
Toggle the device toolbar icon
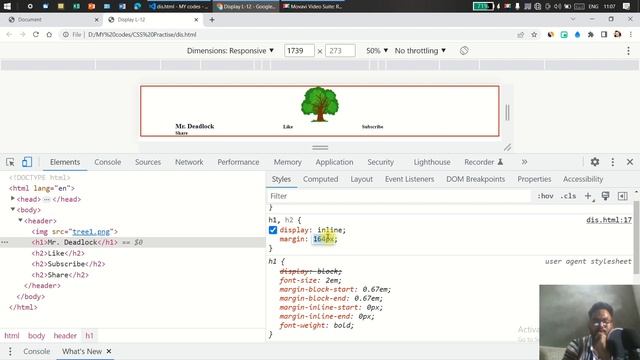27,162
